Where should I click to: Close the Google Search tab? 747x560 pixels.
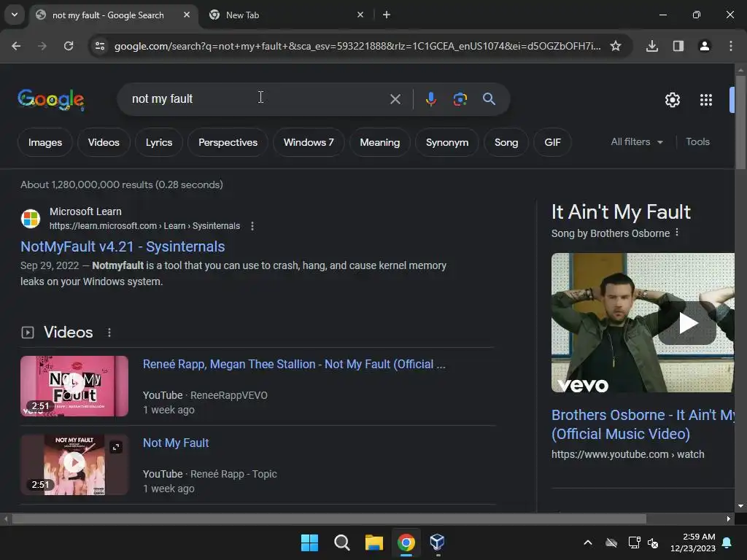(187, 15)
